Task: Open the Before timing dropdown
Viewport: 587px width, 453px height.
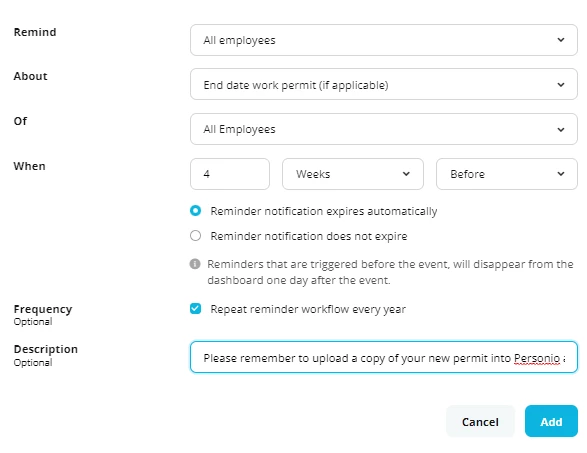Action: 507,174
